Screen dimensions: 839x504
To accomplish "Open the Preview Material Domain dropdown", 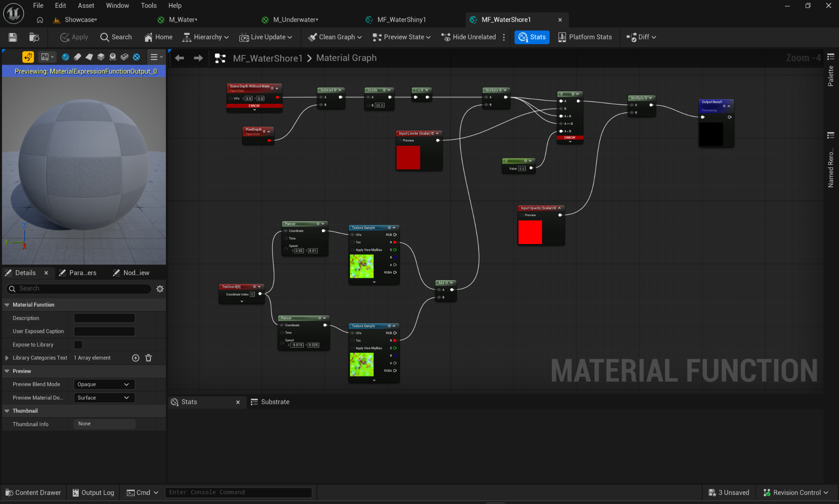I will (x=104, y=398).
